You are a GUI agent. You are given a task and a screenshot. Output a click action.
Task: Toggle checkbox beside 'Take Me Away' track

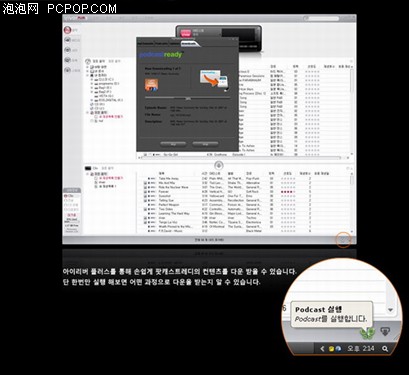click(145, 179)
